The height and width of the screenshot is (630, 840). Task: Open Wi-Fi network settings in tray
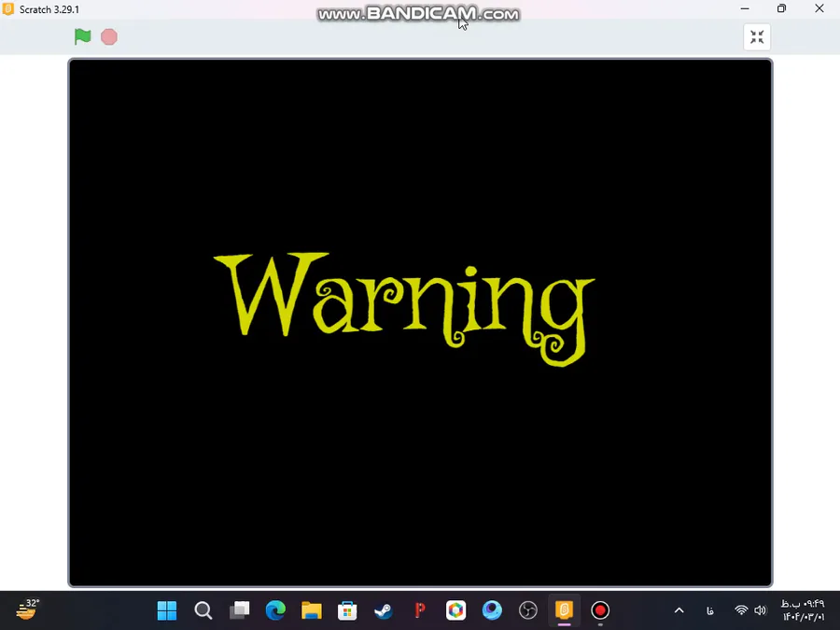point(741,610)
